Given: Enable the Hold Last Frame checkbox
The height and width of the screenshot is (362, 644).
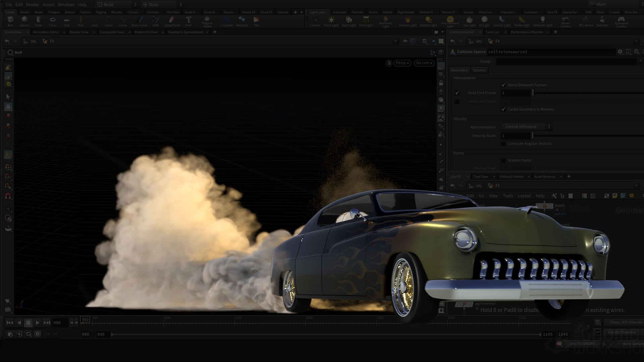Looking at the screenshot, I should (x=457, y=101).
